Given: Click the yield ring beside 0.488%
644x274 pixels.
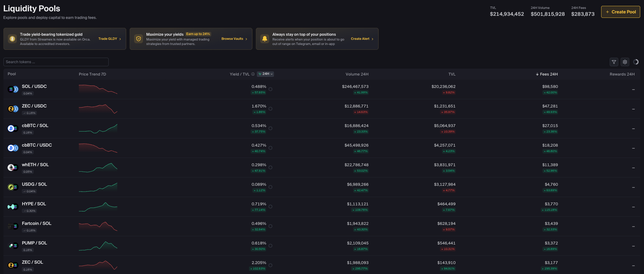Looking at the screenshot, I should [x=271, y=89].
